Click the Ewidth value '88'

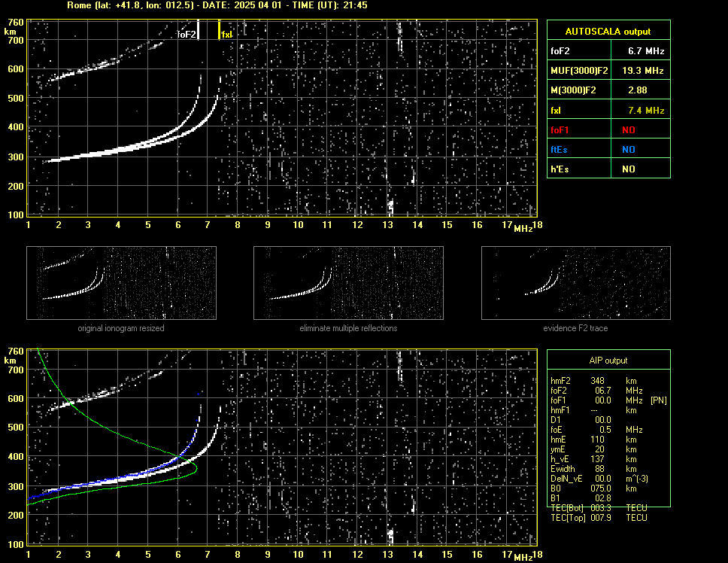coord(600,469)
